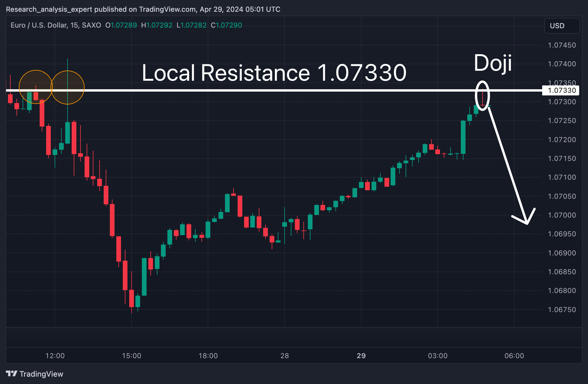The width and height of the screenshot is (588, 384).
Task: Click the 1.07000 price scale label
Action: pyautogui.click(x=562, y=215)
